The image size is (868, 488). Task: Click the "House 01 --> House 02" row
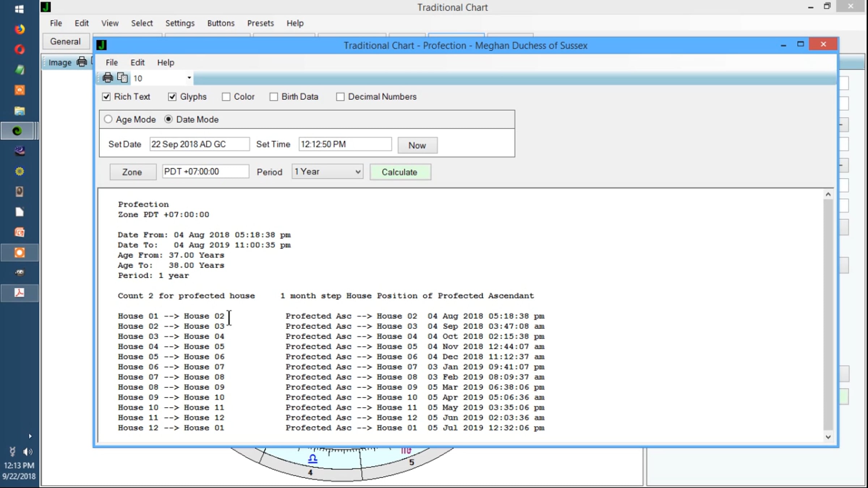(x=171, y=316)
